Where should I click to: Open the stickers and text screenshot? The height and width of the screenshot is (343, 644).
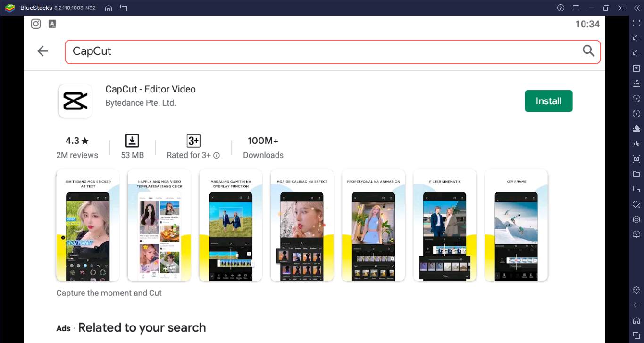[88, 226]
